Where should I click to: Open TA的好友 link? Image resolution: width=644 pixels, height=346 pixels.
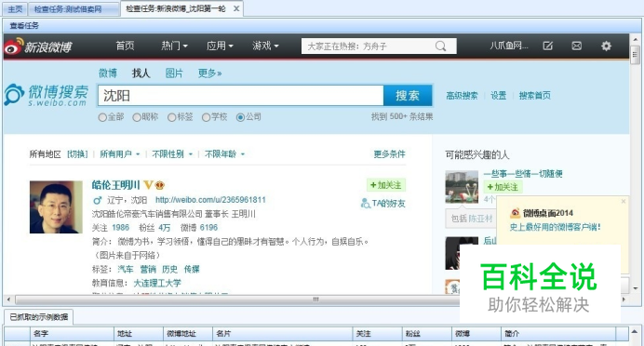pyautogui.click(x=383, y=203)
